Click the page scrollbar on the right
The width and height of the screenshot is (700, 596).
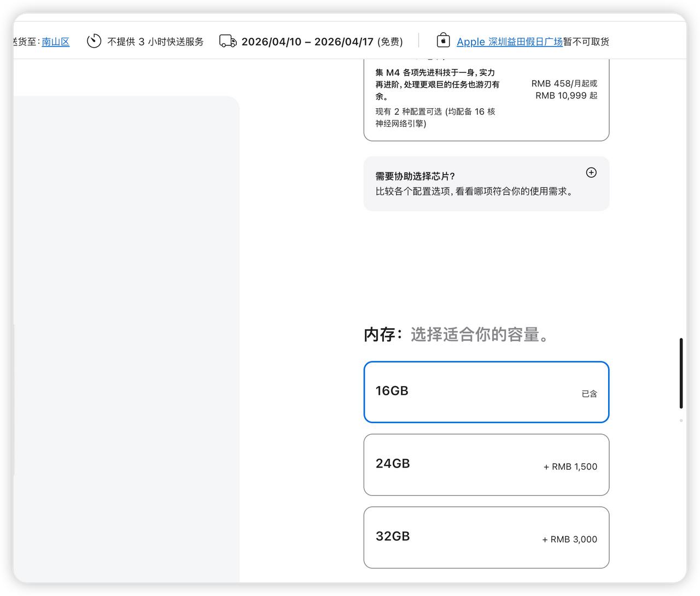681,383
